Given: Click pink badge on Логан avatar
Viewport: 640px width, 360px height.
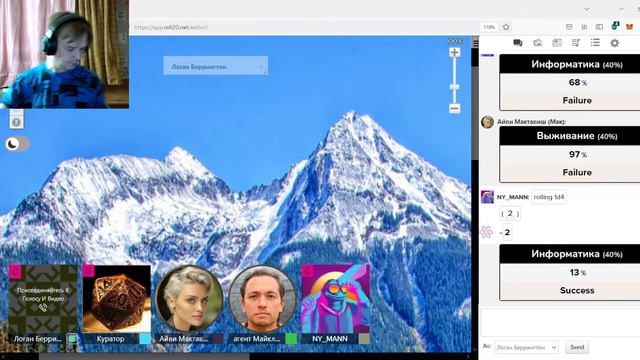Looking at the screenshot, I should pyautogui.click(x=15, y=271).
